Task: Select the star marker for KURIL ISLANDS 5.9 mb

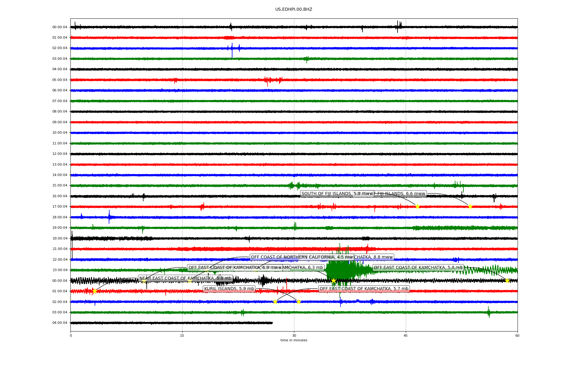Action: click(299, 302)
